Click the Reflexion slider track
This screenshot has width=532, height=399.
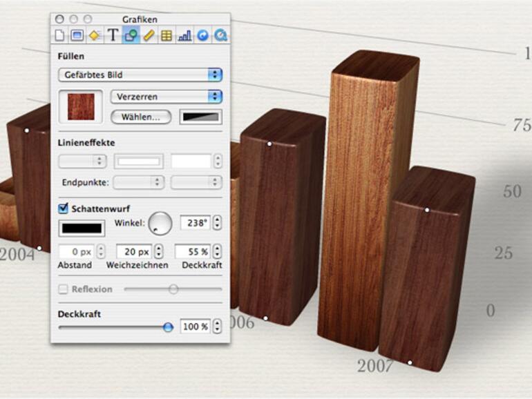173,289
